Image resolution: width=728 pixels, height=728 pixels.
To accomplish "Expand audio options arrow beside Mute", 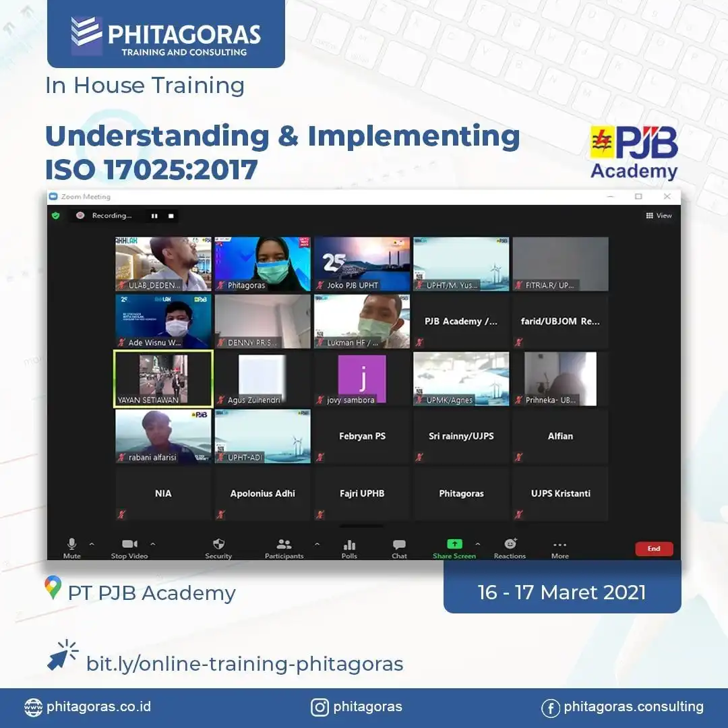I will point(92,544).
